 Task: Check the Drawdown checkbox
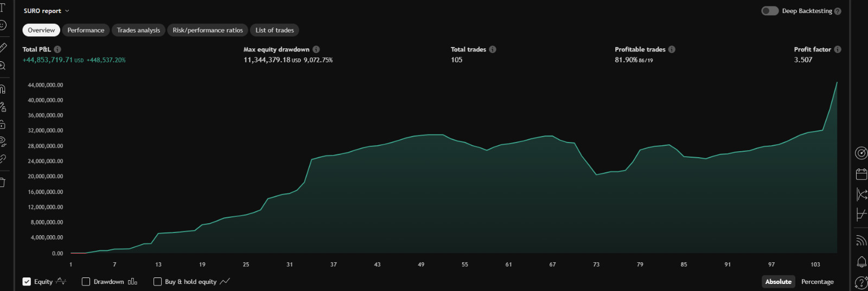coord(86,282)
